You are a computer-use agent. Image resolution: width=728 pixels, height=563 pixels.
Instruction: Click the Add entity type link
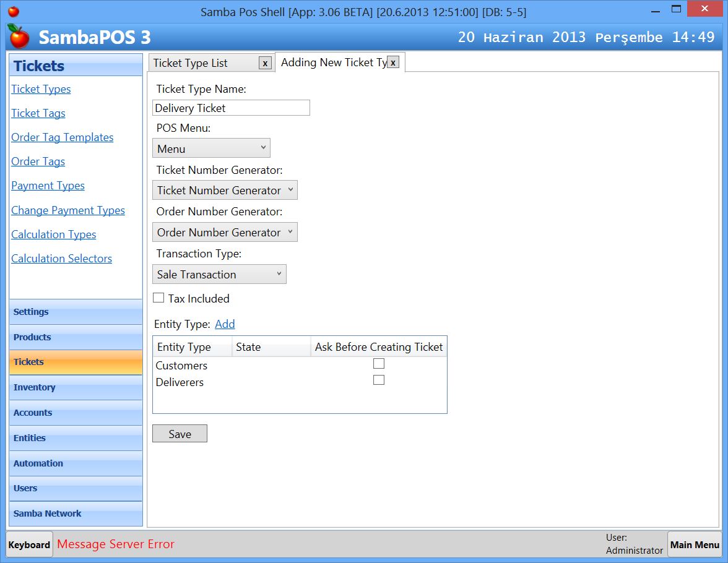click(225, 324)
